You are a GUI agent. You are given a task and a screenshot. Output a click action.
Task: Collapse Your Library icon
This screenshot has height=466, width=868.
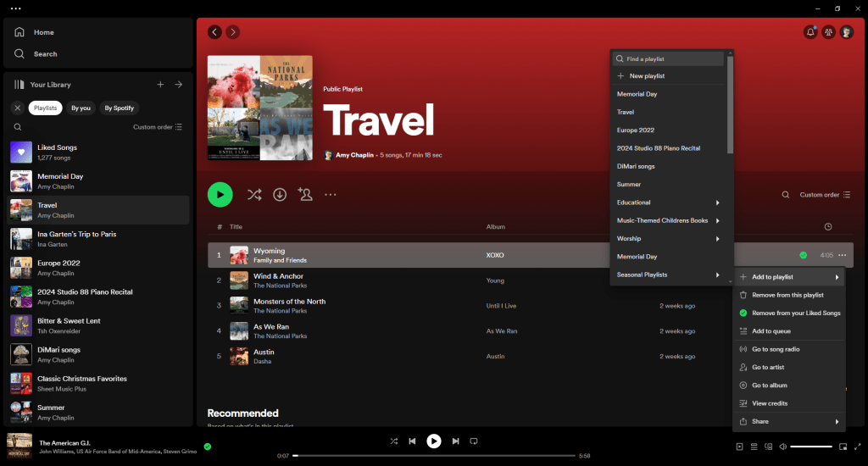[19, 85]
